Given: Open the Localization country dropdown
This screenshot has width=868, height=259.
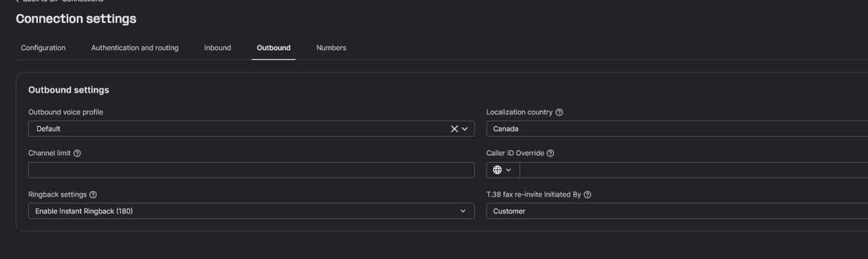Looking at the screenshot, I should 676,129.
